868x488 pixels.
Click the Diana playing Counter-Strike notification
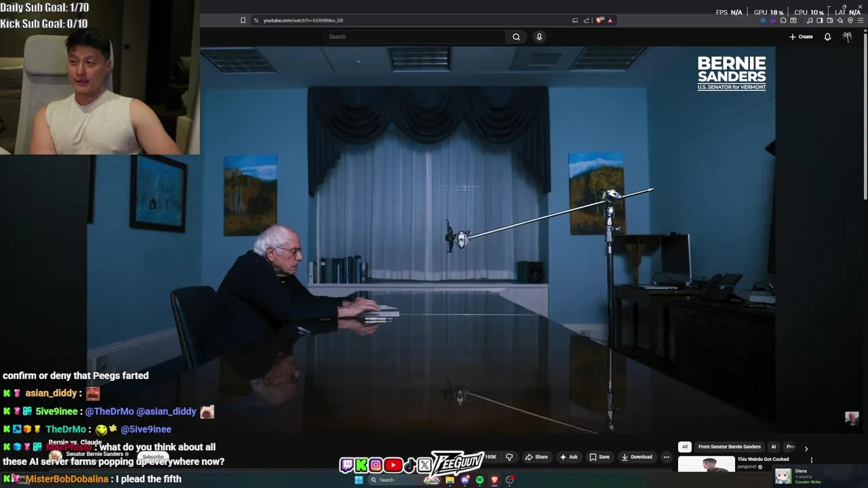click(821, 476)
